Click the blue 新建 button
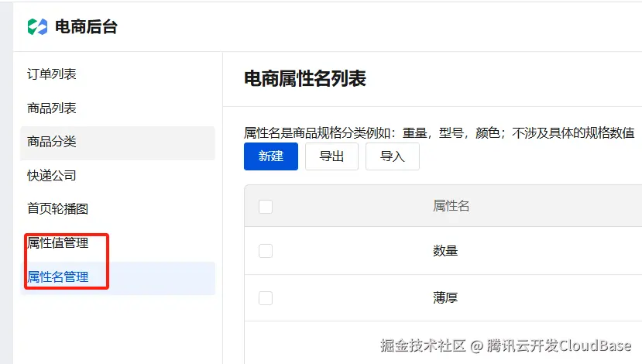Screen dimensions: 642x364 pyautogui.click(x=270, y=156)
